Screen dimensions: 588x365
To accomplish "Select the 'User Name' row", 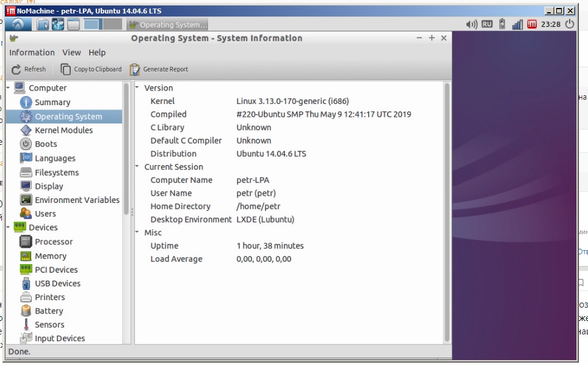I will pos(289,193).
